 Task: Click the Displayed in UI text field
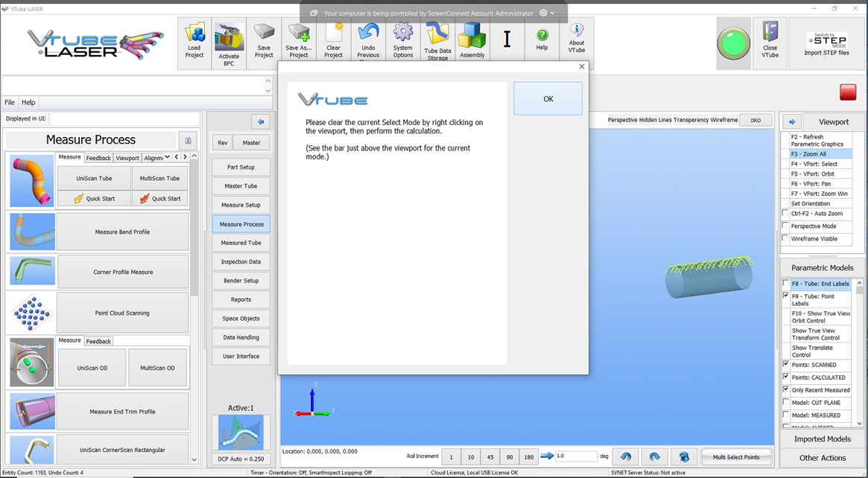click(x=124, y=118)
